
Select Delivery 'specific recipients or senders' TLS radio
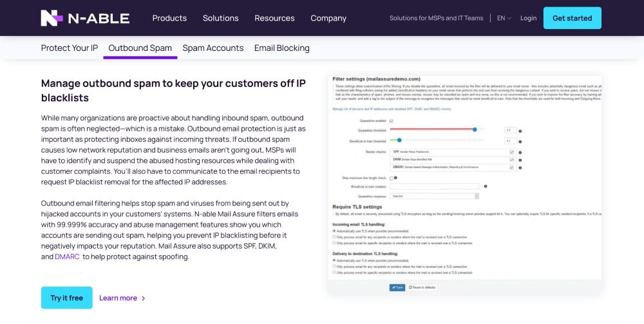coord(334,272)
